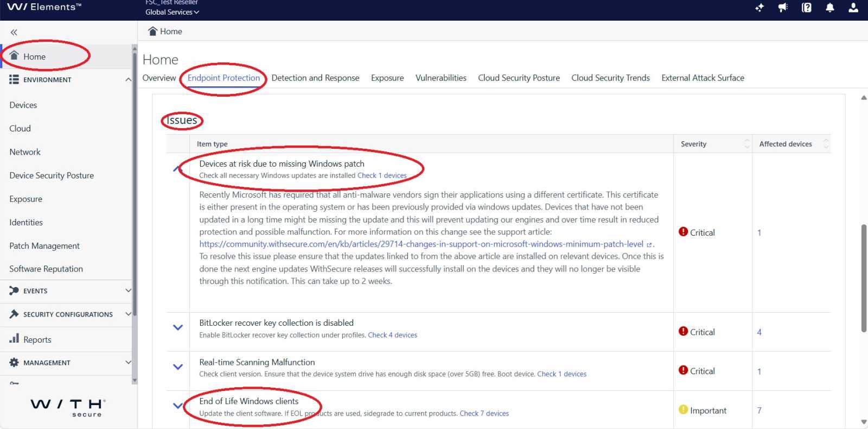Sort by the Severity column arrows
Viewport: 868px width, 429px height.
747,144
